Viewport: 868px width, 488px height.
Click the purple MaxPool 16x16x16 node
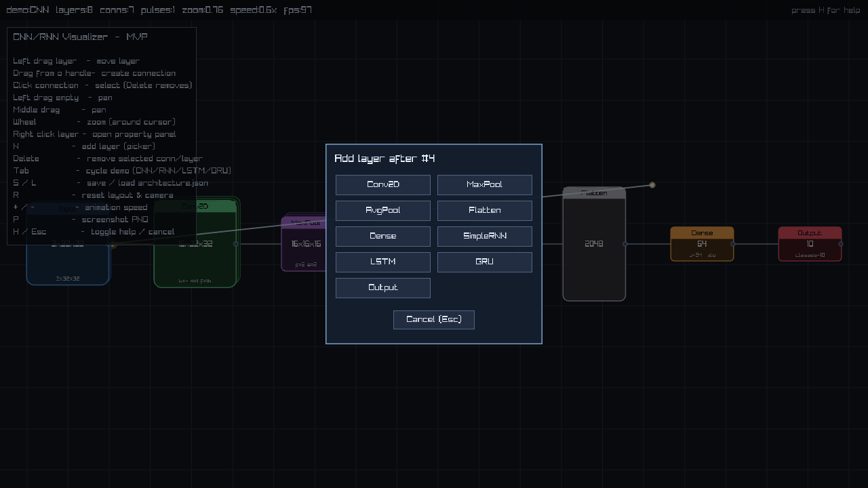303,244
